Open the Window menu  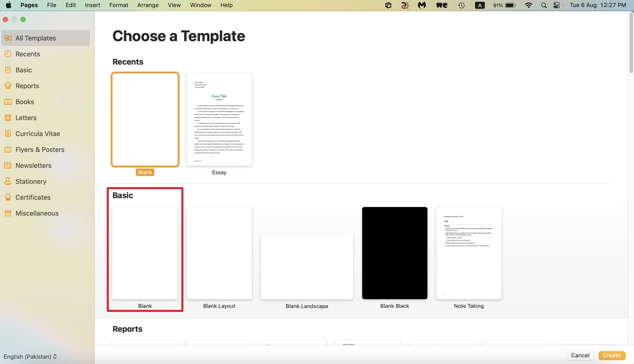(x=200, y=5)
